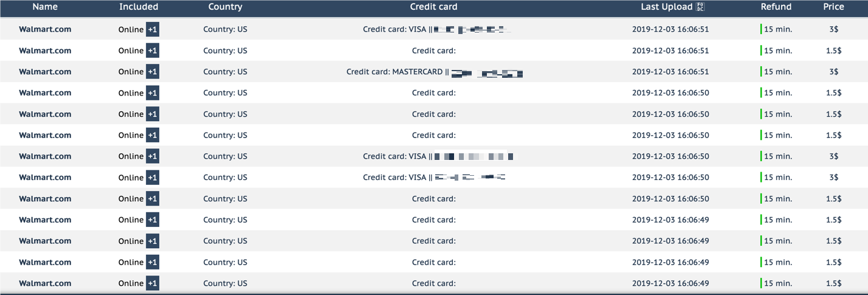
Task: Click the glyph icon beside Last Upload header
Action: coord(701,7)
